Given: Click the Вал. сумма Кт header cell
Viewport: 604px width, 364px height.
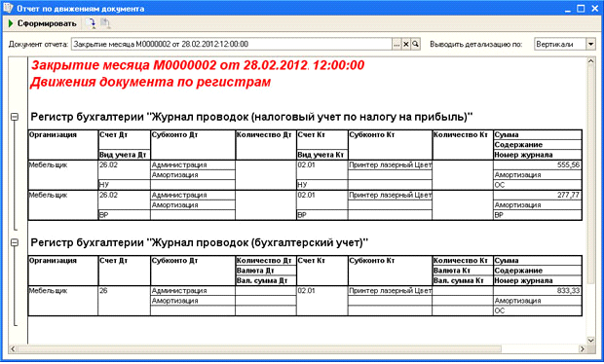Looking at the screenshot, I should click(x=463, y=280).
